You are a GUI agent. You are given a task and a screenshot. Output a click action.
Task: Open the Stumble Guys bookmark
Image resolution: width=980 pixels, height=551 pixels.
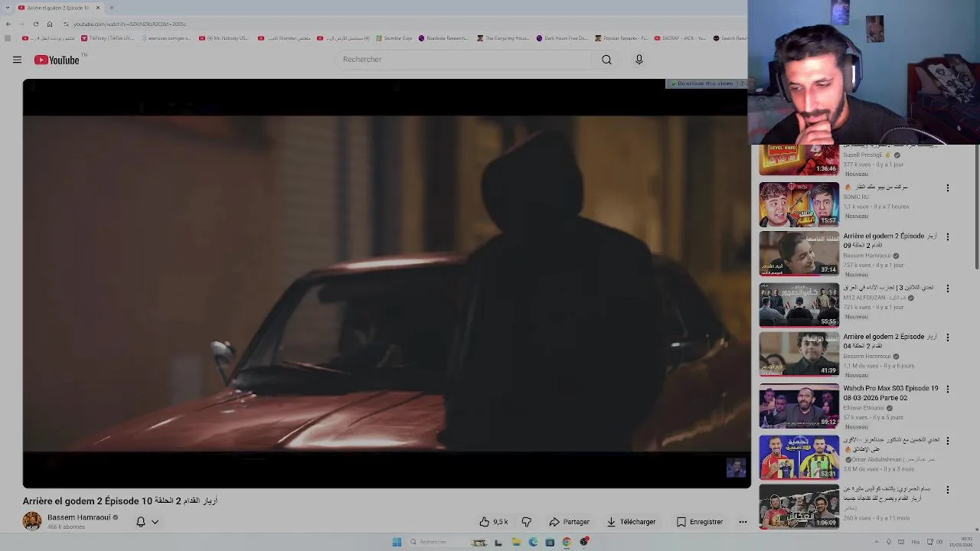tap(394, 38)
